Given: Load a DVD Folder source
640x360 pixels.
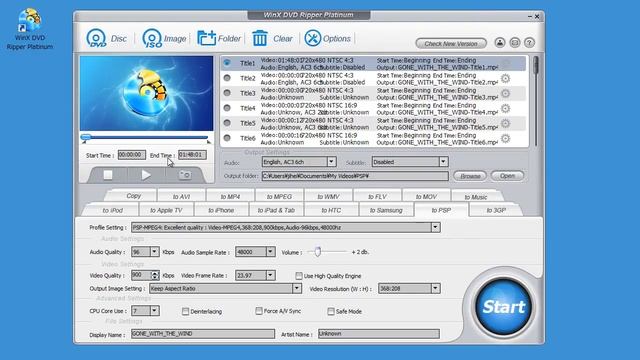Looking at the screenshot, I should (x=219, y=38).
